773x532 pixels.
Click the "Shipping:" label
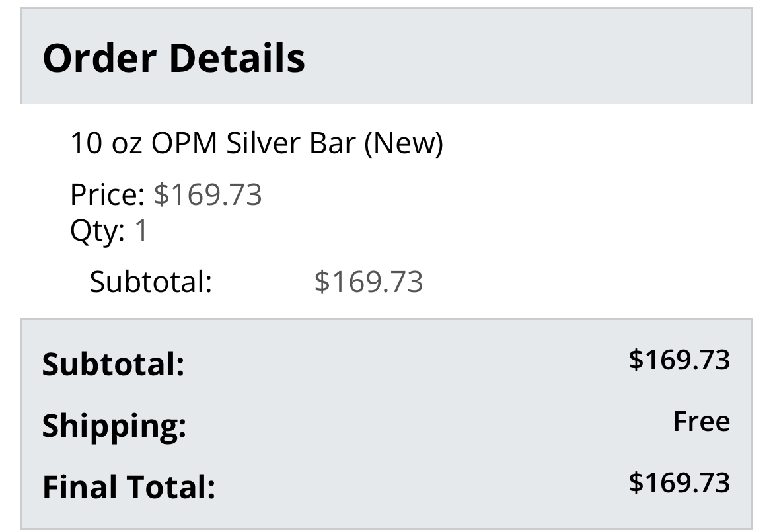pyautogui.click(x=114, y=426)
